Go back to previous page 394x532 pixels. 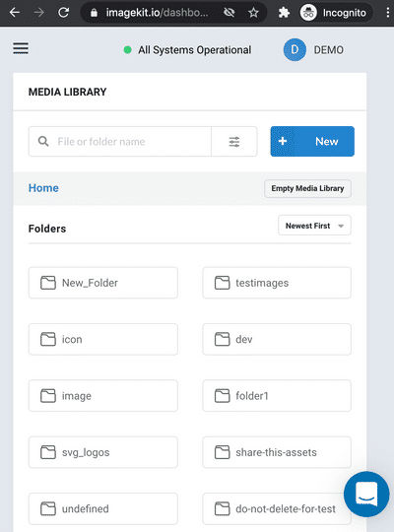(15, 13)
